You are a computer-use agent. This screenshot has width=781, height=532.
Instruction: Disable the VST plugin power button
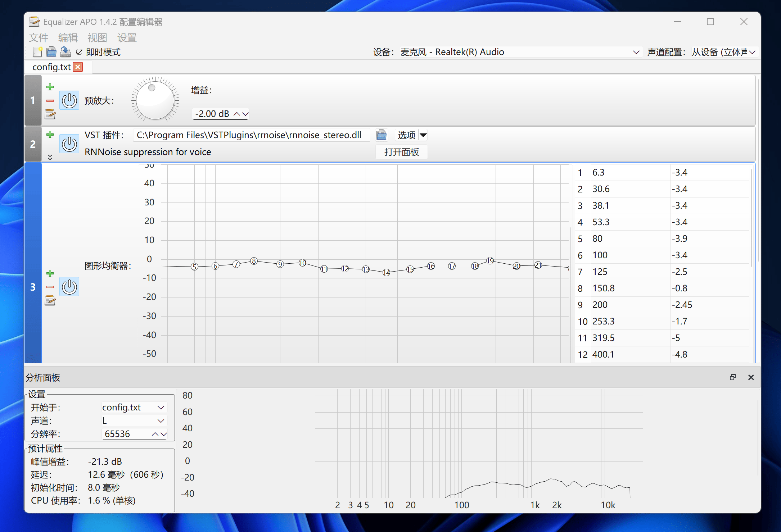coord(69,144)
